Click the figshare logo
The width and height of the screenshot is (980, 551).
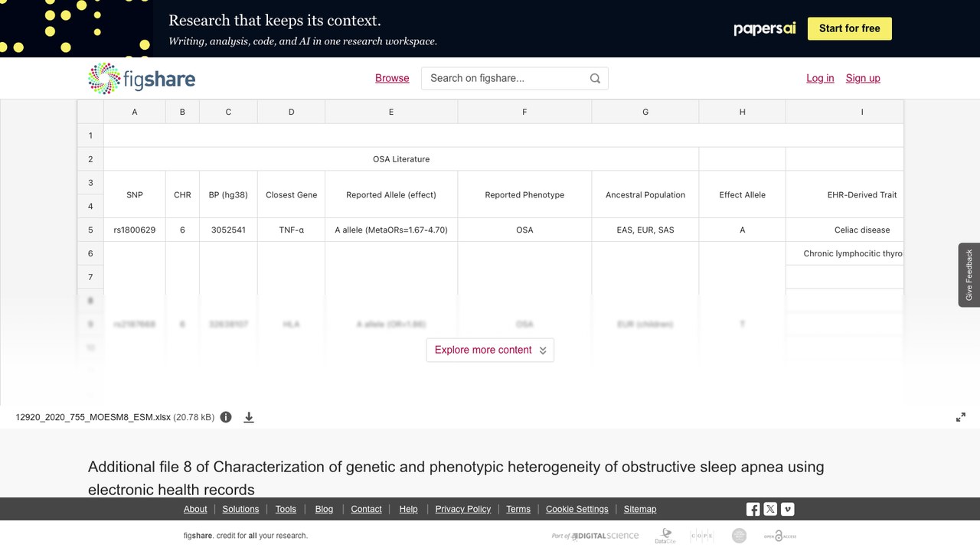tap(142, 78)
